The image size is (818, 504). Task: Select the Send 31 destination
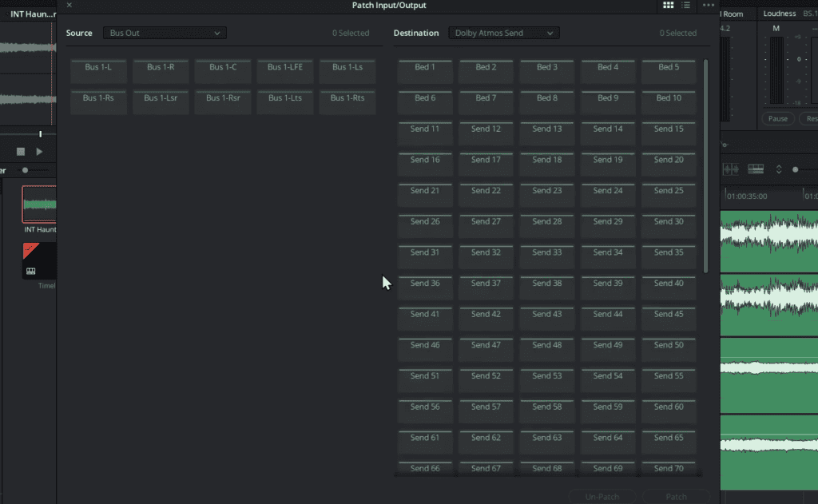pyautogui.click(x=425, y=256)
